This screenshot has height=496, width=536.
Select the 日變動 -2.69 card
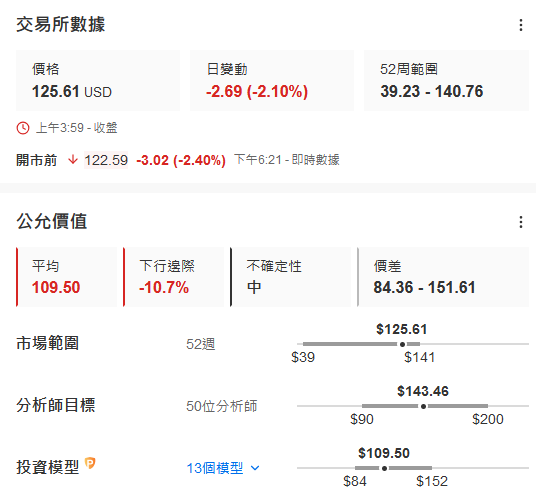(272, 81)
